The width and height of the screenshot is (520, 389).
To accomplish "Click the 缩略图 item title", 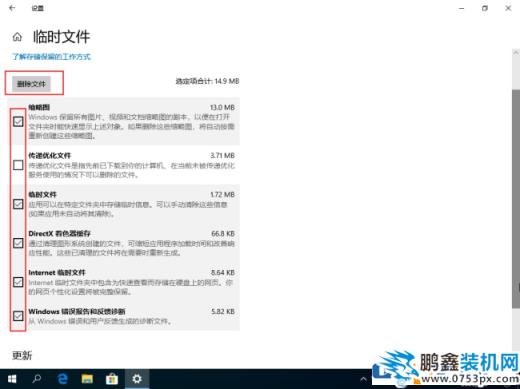I will coord(39,107).
